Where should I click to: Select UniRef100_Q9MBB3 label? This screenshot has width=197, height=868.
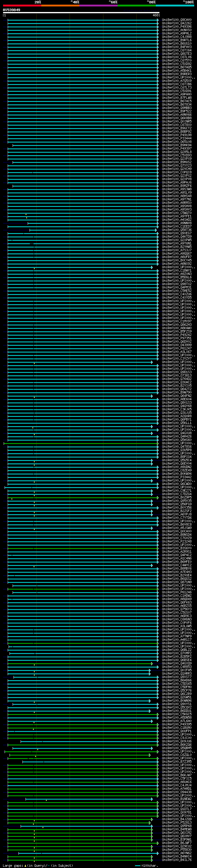[x=177, y=108]
